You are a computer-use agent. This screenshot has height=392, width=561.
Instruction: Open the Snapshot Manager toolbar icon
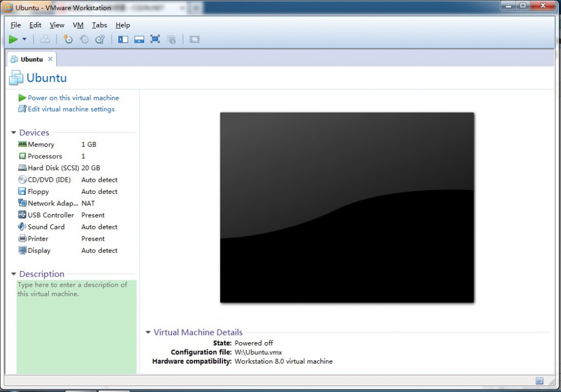coord(100,39)
